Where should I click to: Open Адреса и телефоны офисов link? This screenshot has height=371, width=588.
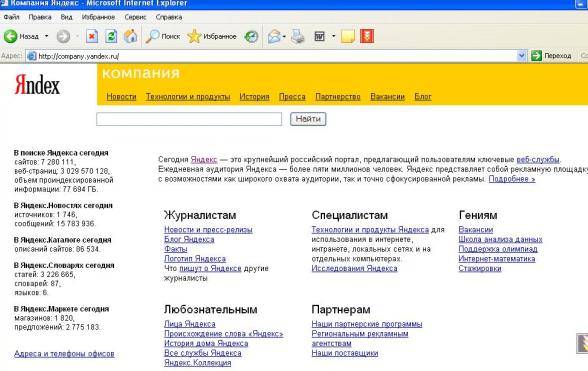64,354
